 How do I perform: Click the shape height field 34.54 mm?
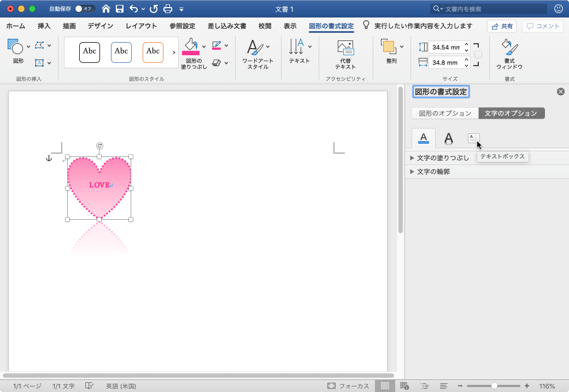[445, 47]
